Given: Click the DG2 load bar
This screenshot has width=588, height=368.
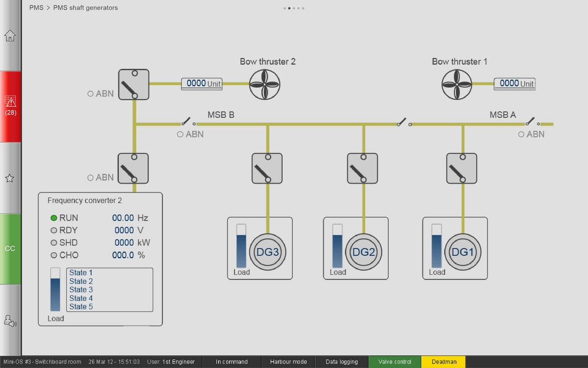Looking at the screenshot, I should tap(338, 246).
